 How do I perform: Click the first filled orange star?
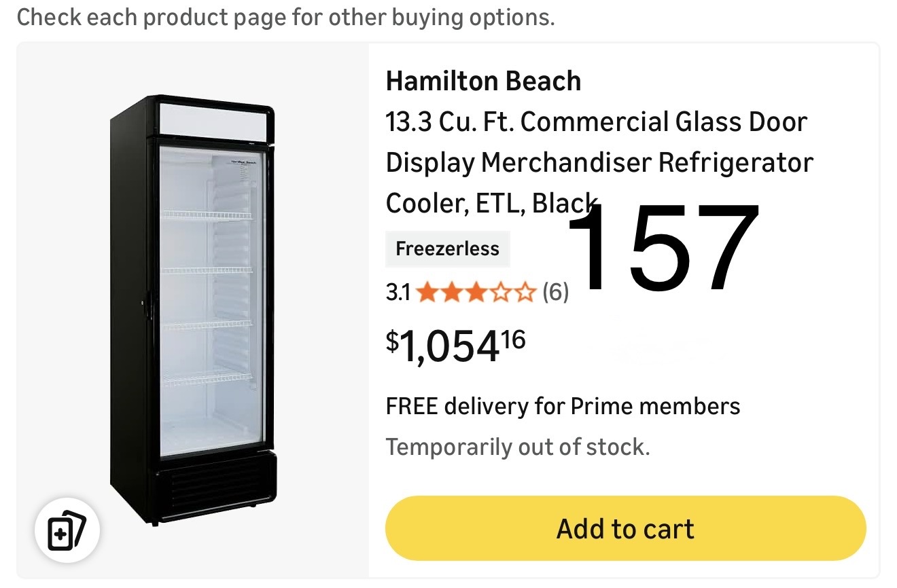[x=427, y=293]
